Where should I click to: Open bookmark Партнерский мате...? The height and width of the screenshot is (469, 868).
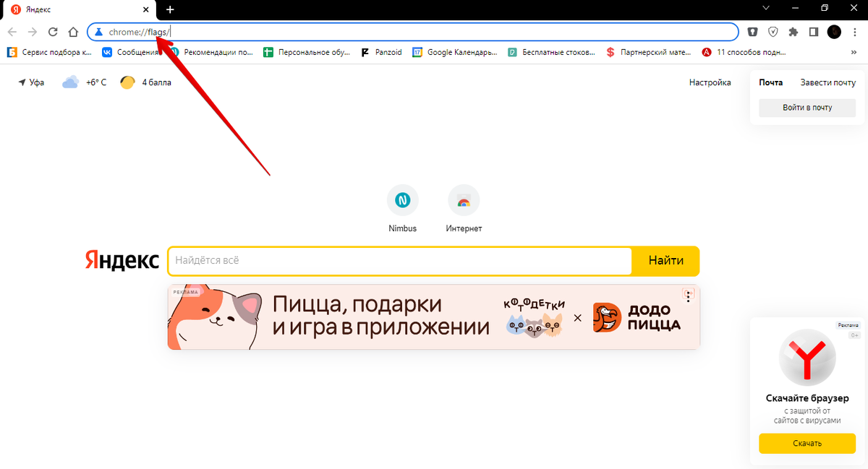tap(649, 52)
